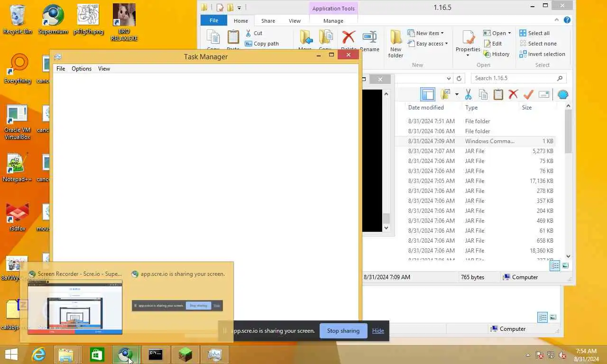Click the Edit icon in Open group

(x=493, y=44)
